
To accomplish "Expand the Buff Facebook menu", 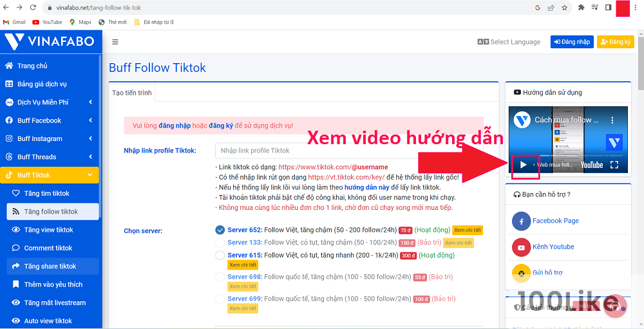I will coord(50,120).
